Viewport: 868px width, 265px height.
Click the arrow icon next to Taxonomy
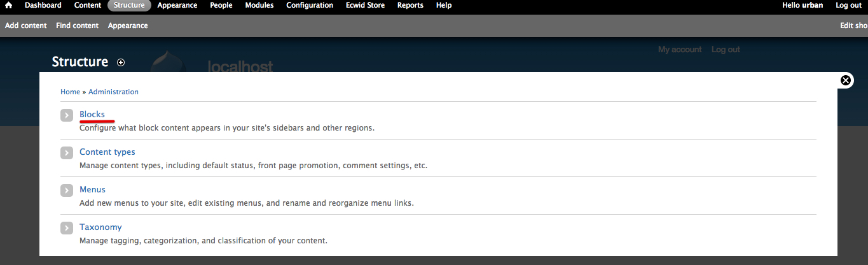tap(67, 228)
